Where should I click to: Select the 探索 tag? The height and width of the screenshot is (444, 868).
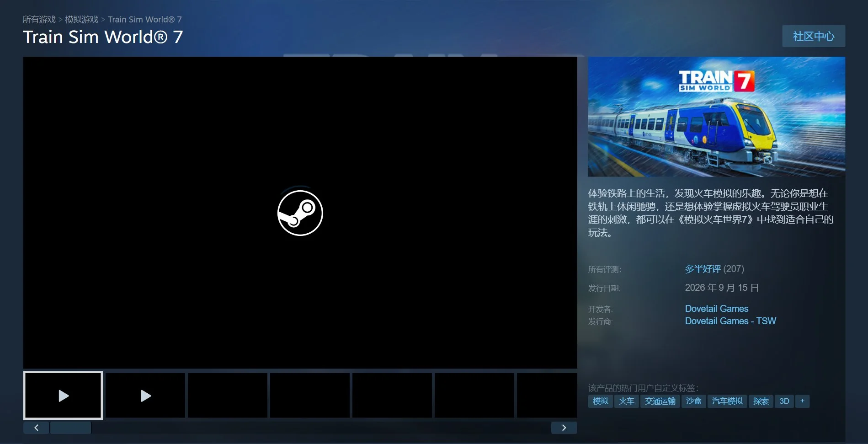coord(761,401)
